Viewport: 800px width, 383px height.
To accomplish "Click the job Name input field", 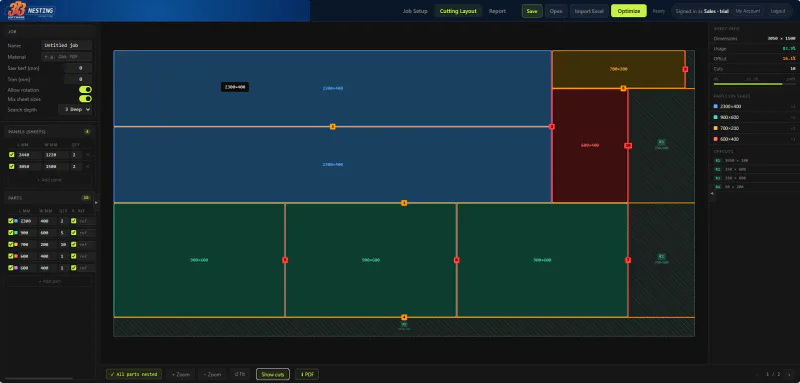I will [66, 45].
